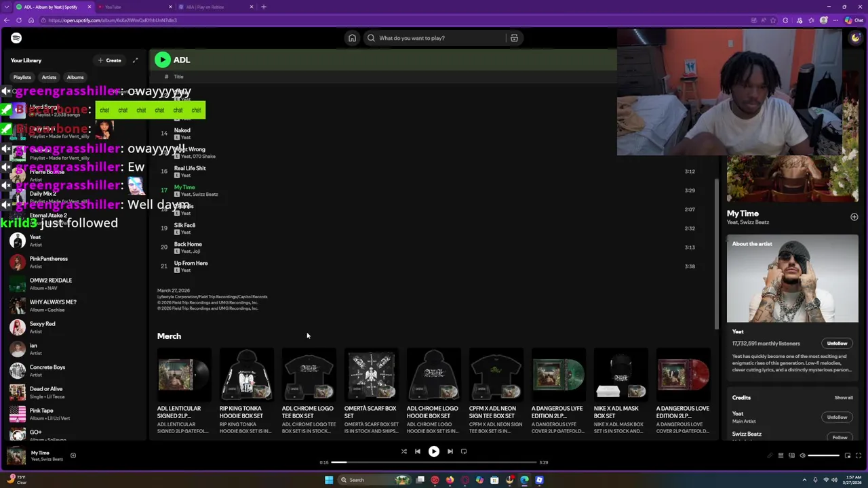
Task: Open the Browse icon in search bar
Action: 514,38
